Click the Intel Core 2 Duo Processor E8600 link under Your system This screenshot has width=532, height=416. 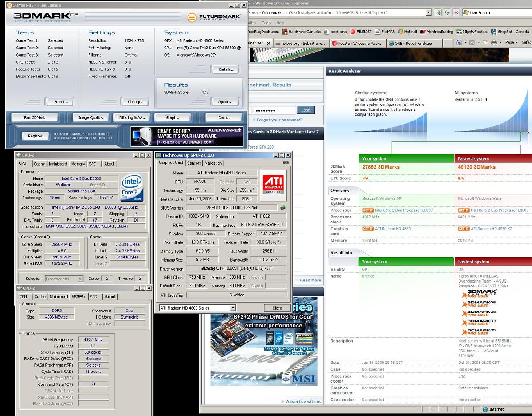point(403,210)
